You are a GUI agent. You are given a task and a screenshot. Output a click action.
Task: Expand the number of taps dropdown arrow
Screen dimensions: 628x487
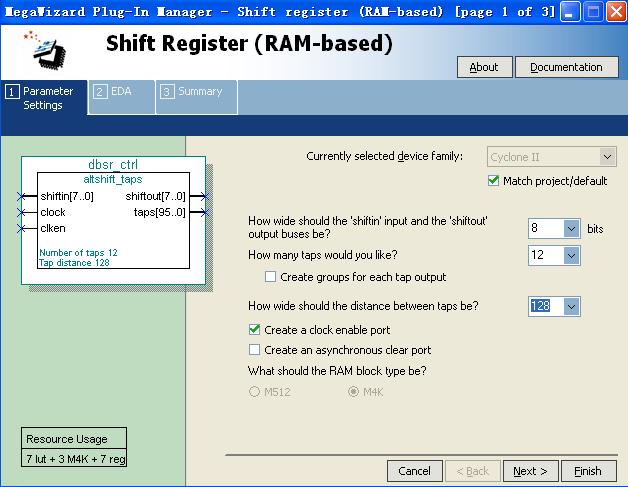point(572,255)
